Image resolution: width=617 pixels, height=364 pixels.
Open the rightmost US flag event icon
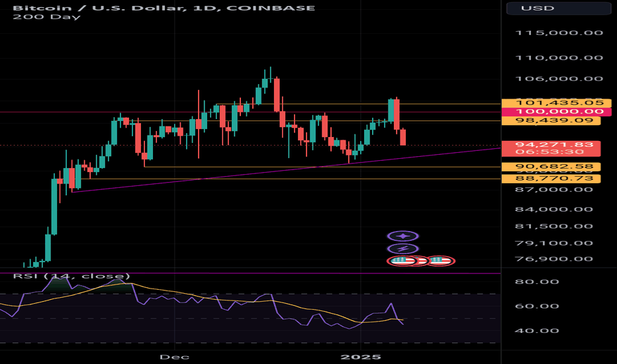point(441,261)
